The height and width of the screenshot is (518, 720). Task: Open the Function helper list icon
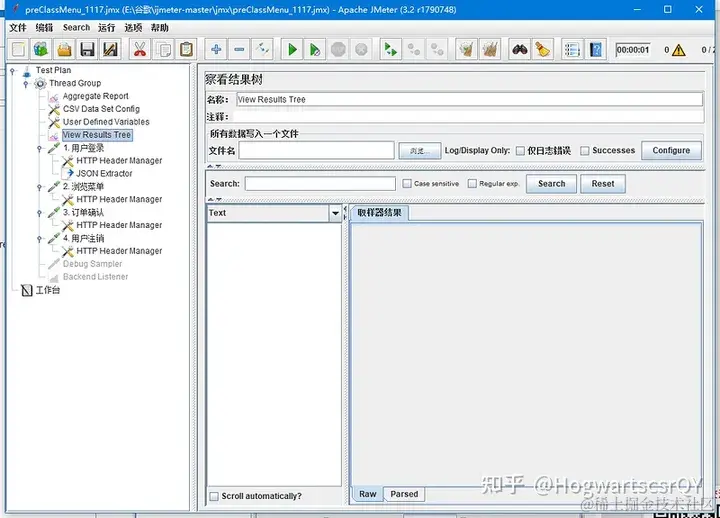572,49
